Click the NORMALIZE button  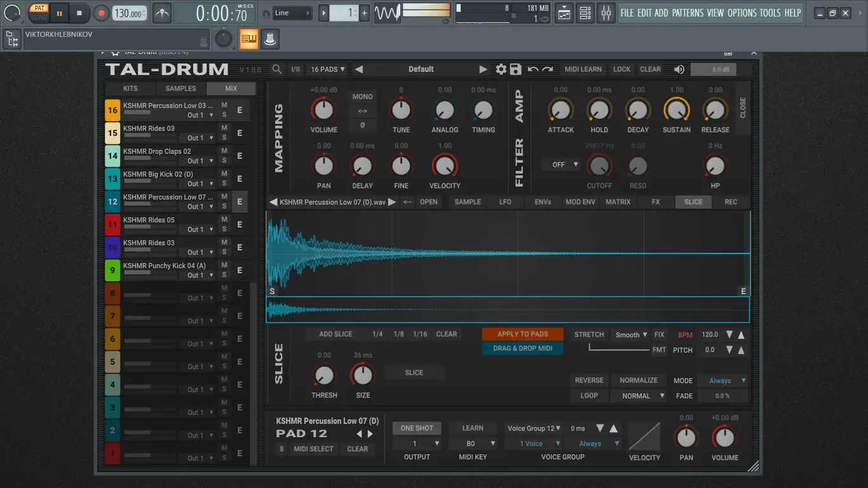639,380
